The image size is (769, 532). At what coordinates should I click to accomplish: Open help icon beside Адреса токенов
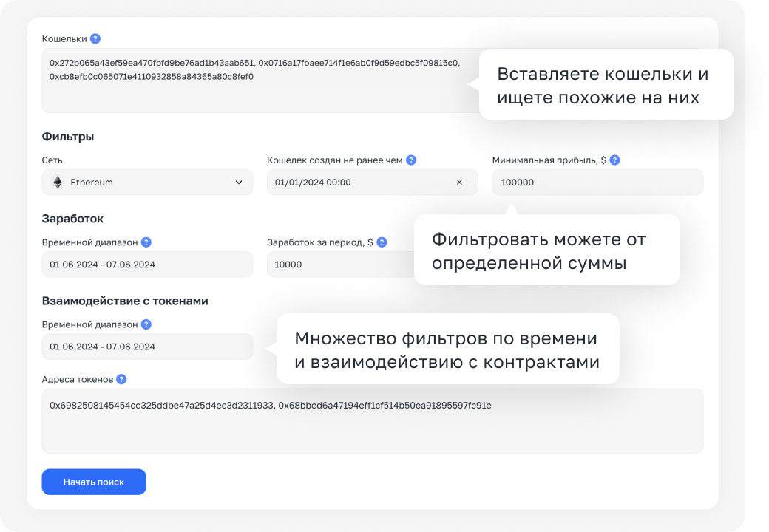tap(121, 379)
